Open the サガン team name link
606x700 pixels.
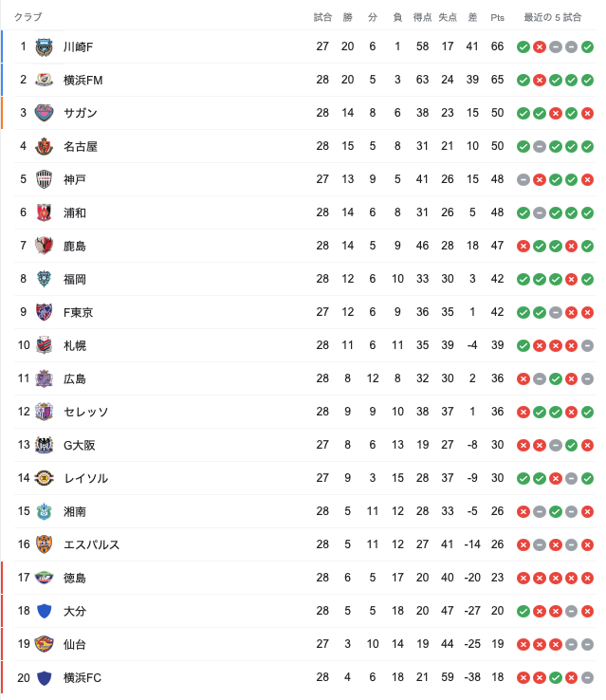pos(81,113)
